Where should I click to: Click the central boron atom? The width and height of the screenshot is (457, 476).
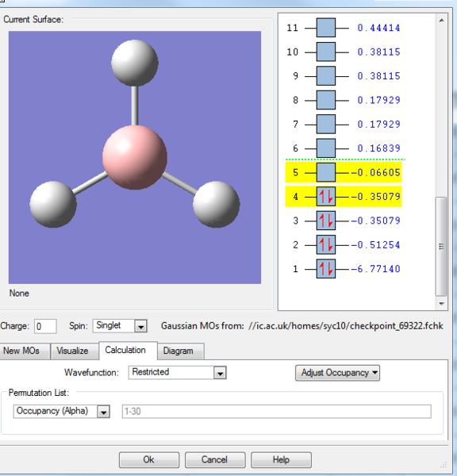[x=135, y=157]
